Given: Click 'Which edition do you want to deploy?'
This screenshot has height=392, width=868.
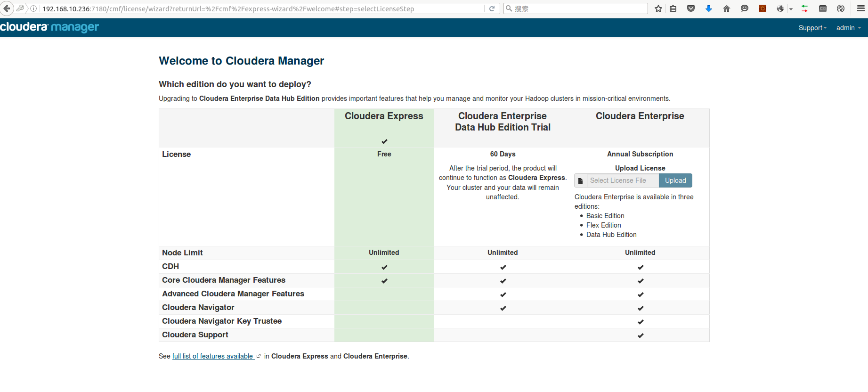Looking at the screenshot, I should click(235, 84).
